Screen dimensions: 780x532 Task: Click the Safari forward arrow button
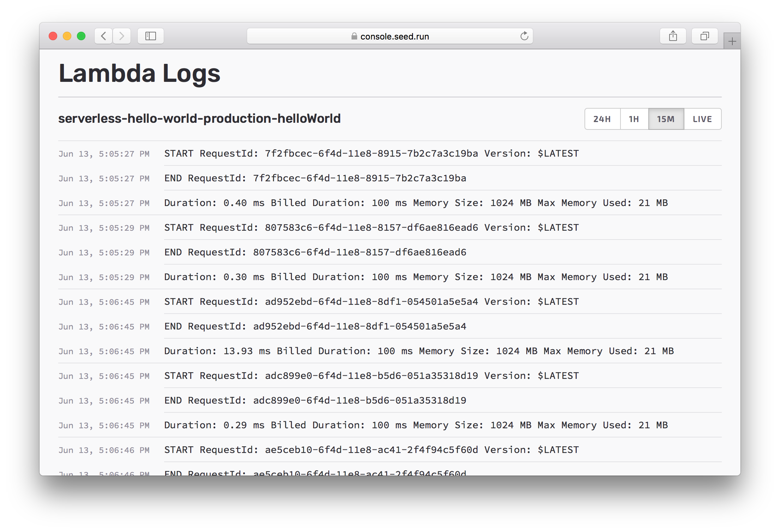pyautogui.click(x=122, y=36)
